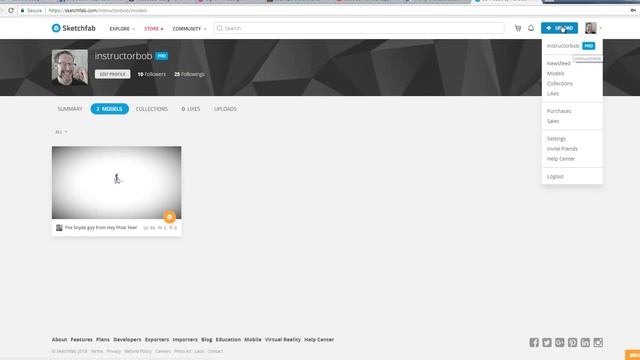This screenshot has height=360, width=640.
Task: Click the About footer link
Action: point(59,340)
